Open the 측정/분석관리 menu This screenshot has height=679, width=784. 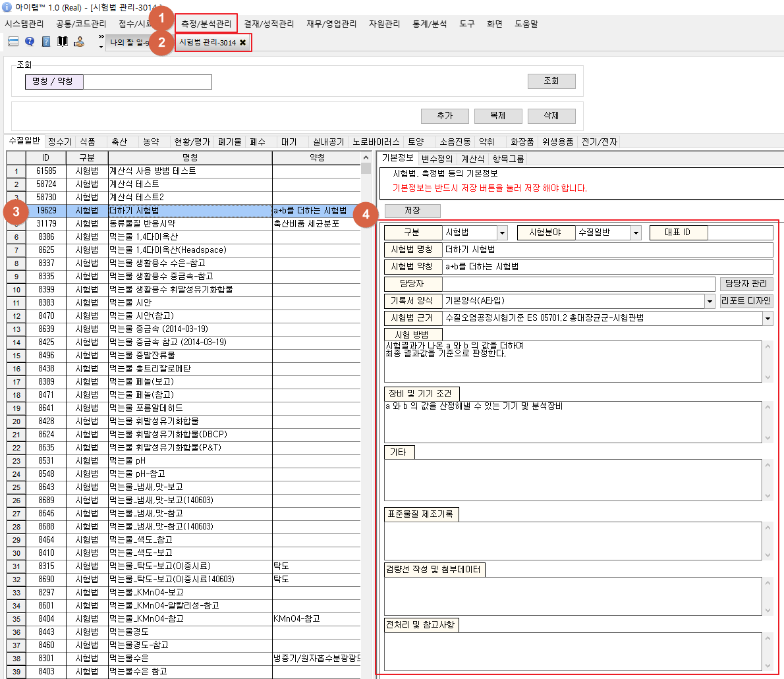[x=206, y=24]
